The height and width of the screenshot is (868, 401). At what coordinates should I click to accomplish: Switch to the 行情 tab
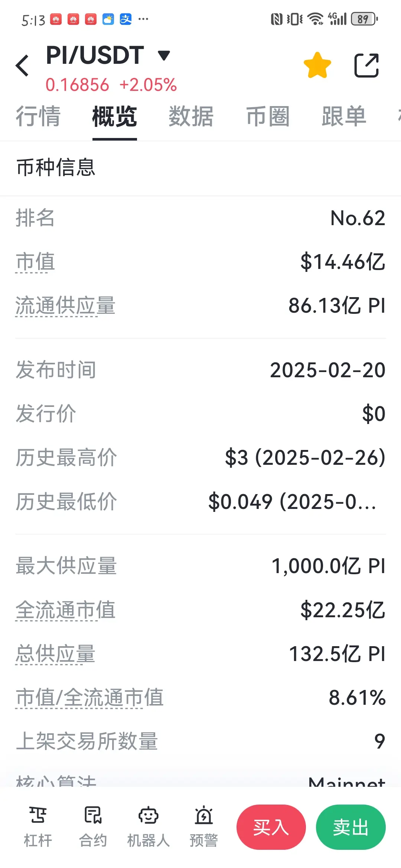[38, 116]
